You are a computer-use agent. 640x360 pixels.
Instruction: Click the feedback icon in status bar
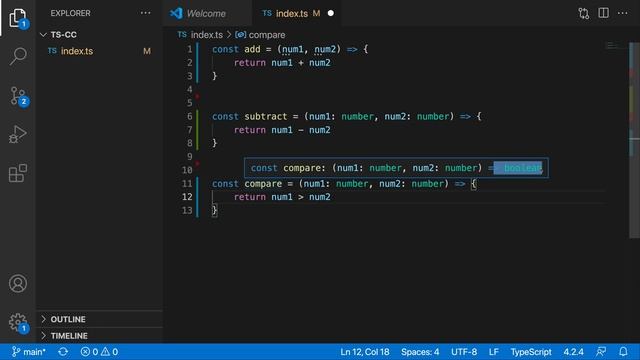click(x=601, y=351)
